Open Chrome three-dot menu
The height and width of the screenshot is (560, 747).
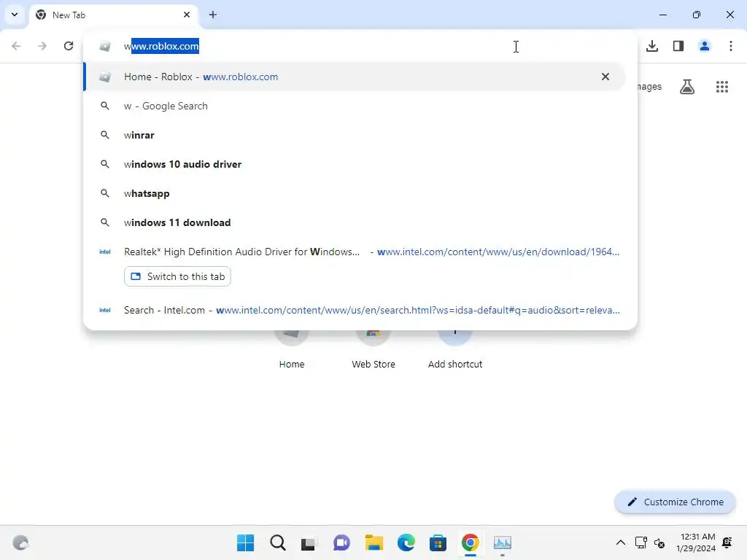pyautogui.click(x=731, y=46)
